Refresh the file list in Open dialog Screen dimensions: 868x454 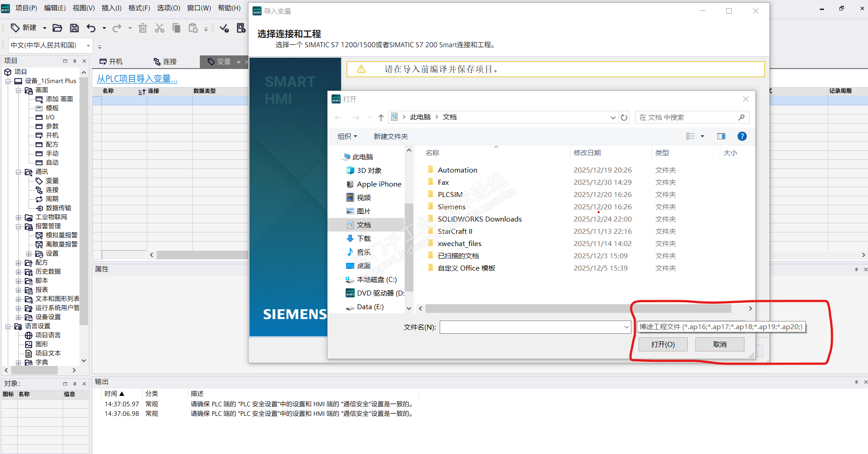(624, 118)
